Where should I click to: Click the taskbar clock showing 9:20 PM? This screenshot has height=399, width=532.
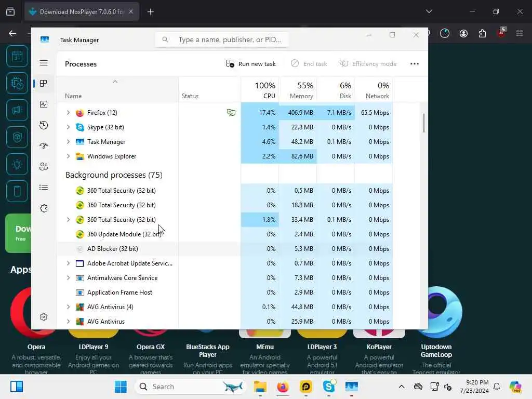[x=474, y=387]
